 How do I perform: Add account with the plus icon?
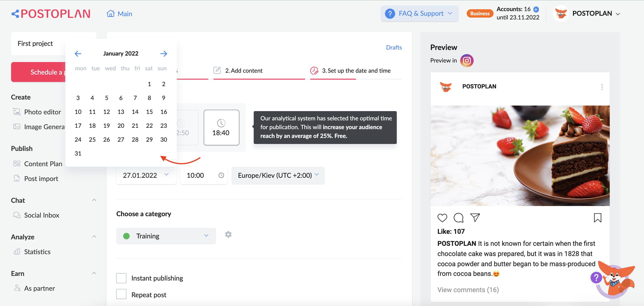click(x=536, y=9)
